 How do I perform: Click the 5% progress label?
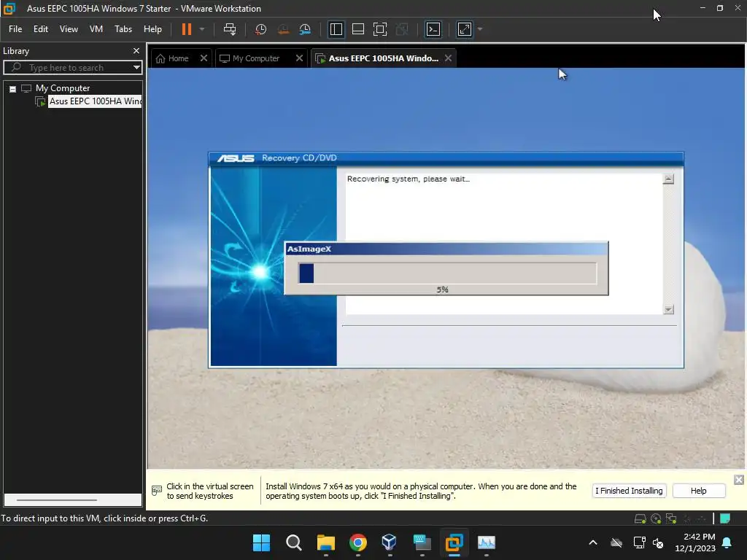click(442, 289)
